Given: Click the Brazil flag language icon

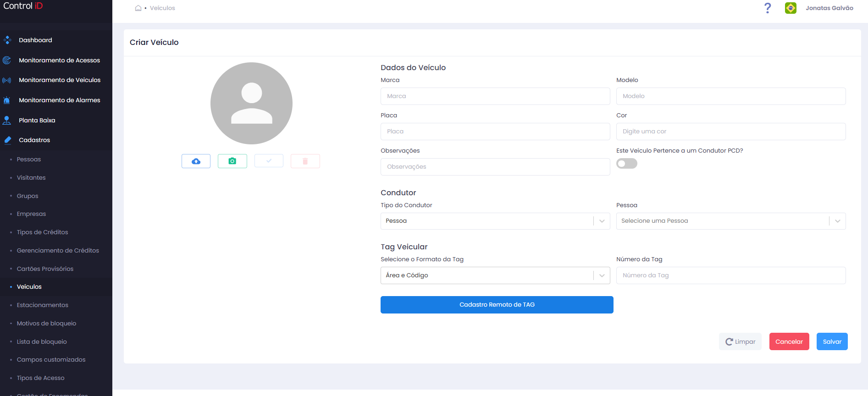Looking at the screenshot, I should tap(791, 8).
